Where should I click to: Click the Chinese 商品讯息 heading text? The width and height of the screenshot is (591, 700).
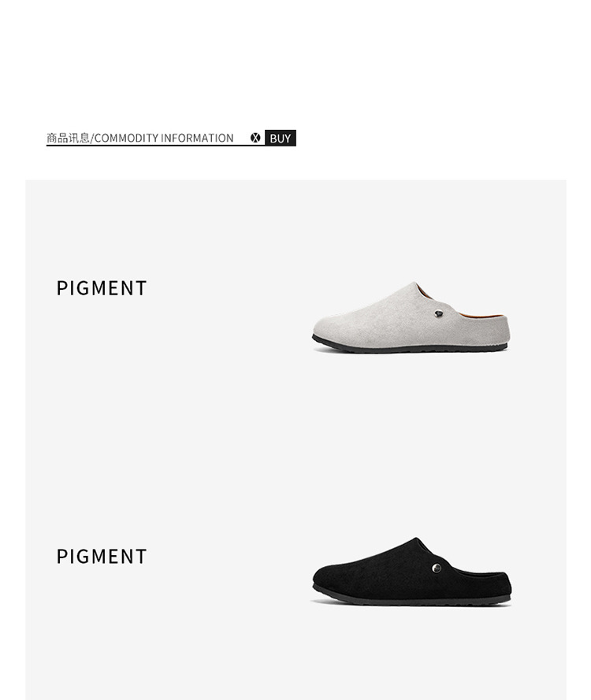pos(69,138)
